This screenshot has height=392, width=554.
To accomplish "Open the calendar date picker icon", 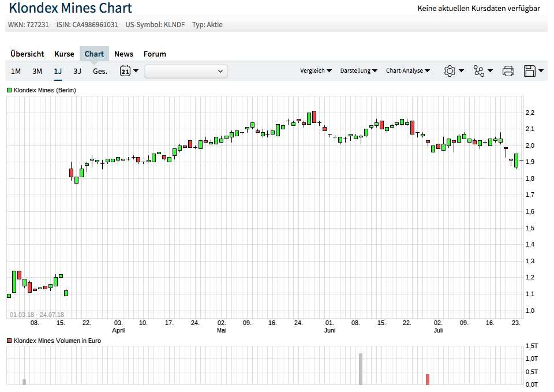I will pos(126,71).
